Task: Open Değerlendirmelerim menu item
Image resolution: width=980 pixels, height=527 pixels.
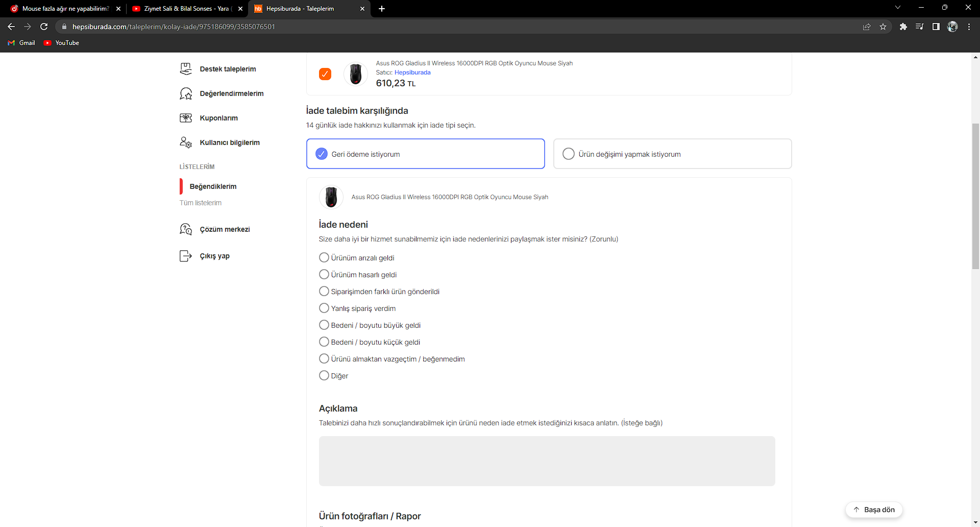Action: (232, 93)
